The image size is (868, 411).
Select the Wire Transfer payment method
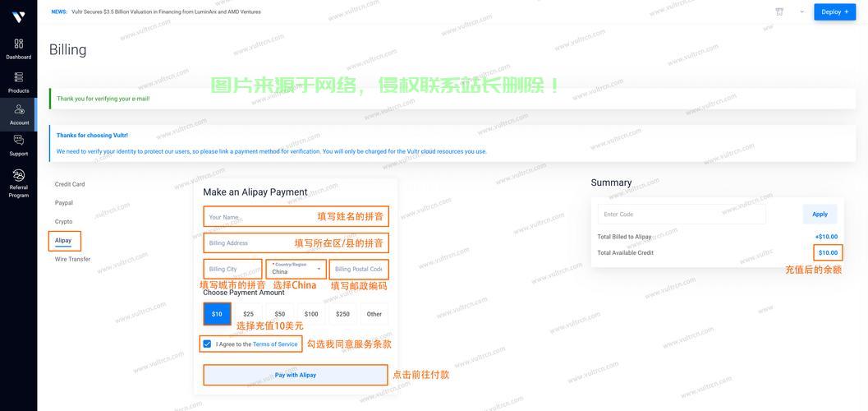coord(72,259)
